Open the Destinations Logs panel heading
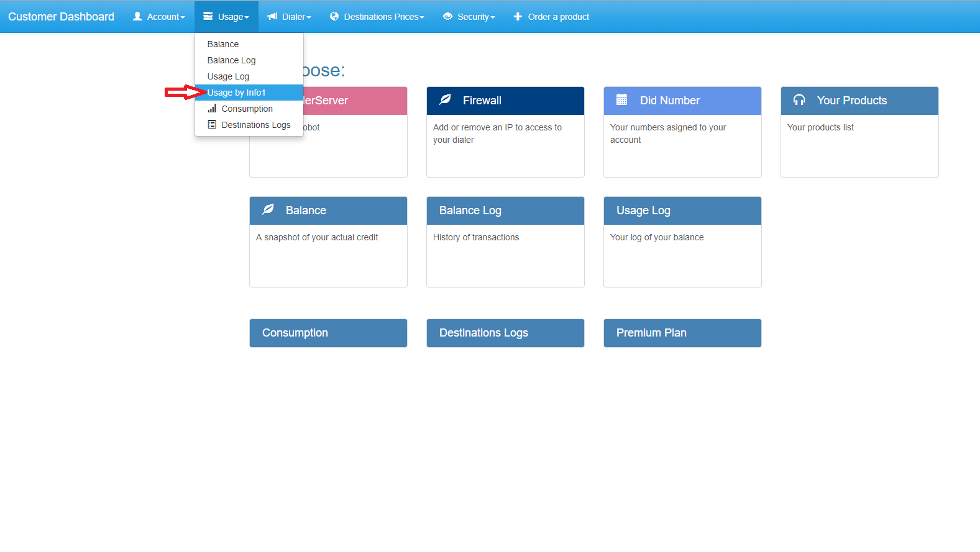The height and width of the screenshot is (552, 980). (x=505, y=333)
